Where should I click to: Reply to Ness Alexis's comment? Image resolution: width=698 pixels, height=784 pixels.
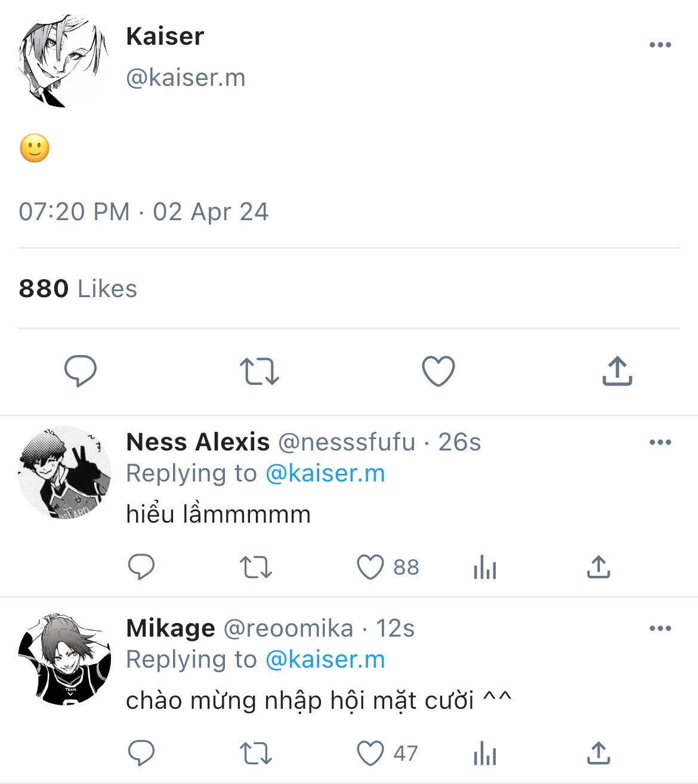(x=141, y=567)
